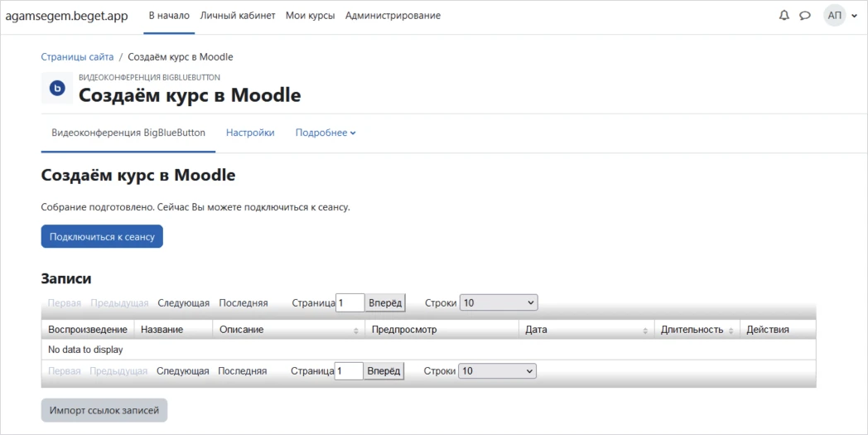The width and height of the screenshot is (868, 435).
Task: Open Мои курсы menu item
Action: pos(310,16)
